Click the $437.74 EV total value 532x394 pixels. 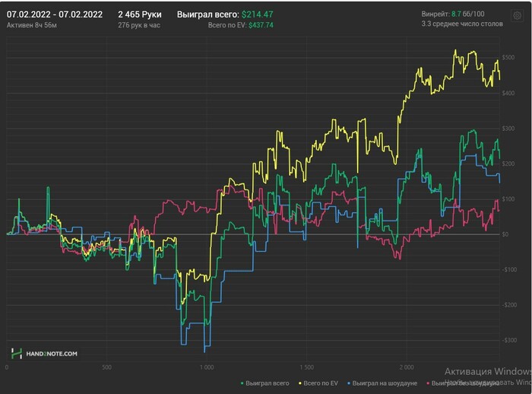coord(261,25)
